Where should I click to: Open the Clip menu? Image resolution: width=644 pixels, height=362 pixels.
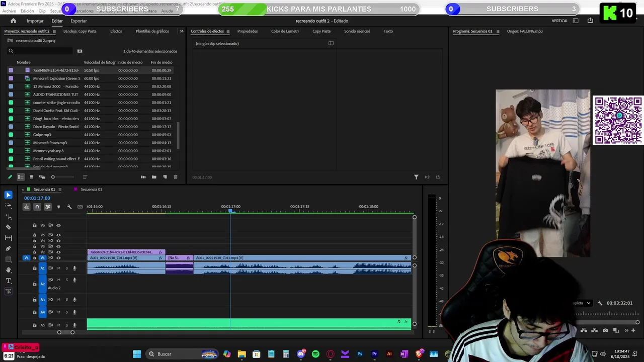click(x=42, y=11)
